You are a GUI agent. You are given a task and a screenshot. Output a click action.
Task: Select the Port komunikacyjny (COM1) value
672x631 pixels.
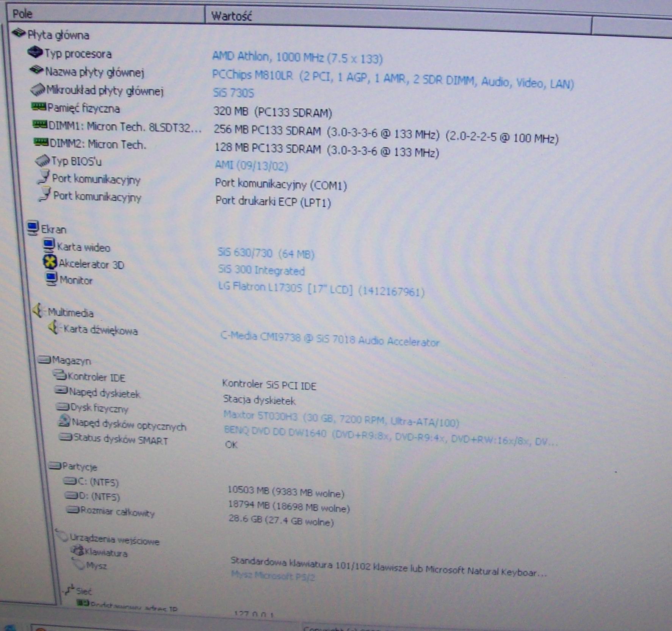click(281, 184)
